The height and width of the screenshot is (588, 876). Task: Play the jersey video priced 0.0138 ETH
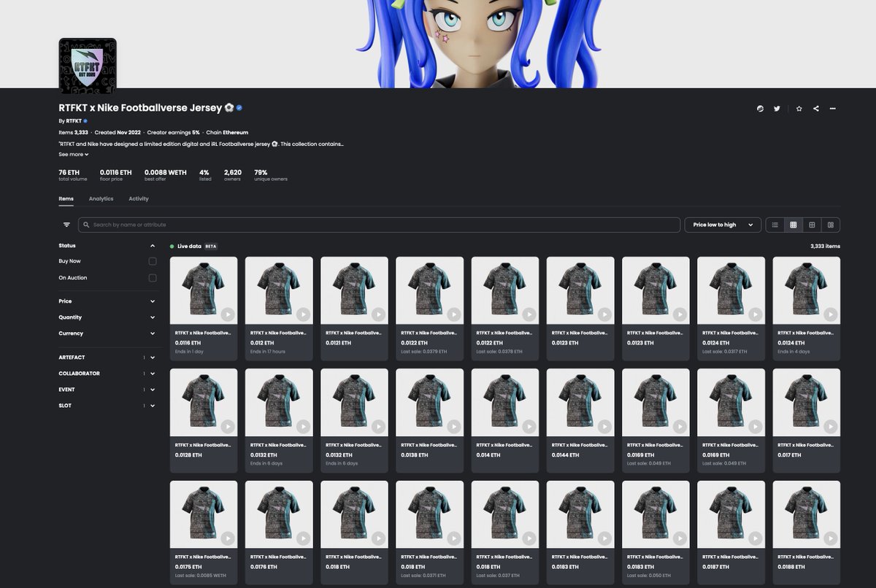pyautogui.click(x=453, y=427)
